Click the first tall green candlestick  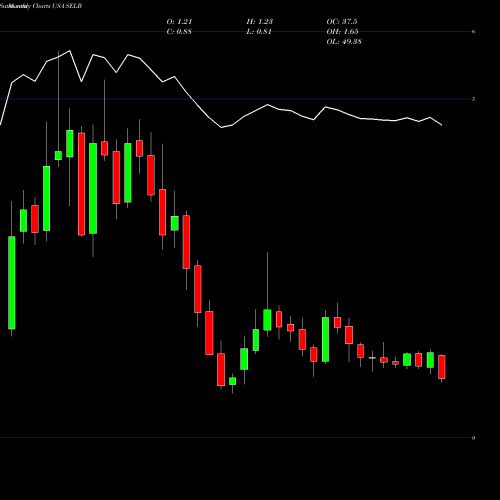[x=12, y=283]
